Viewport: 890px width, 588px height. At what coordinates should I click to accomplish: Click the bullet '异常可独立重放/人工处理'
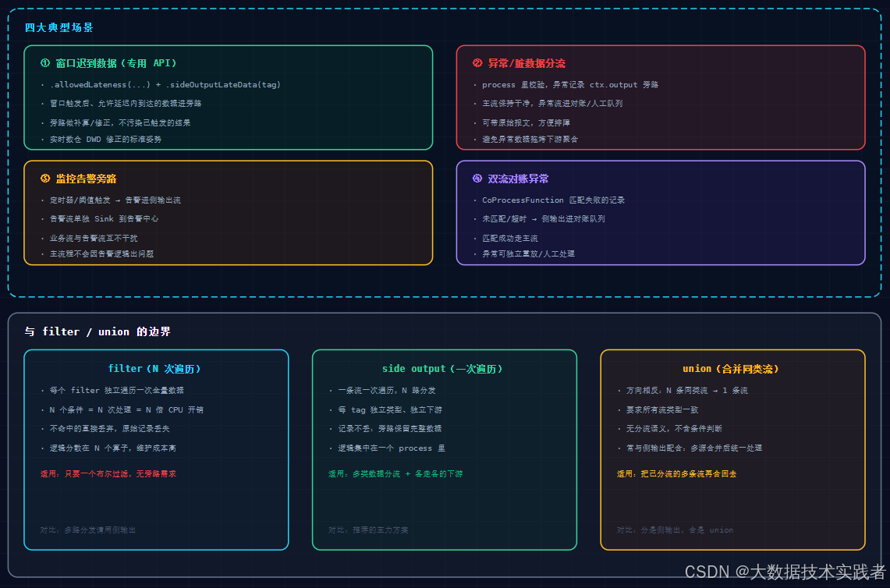528,253
